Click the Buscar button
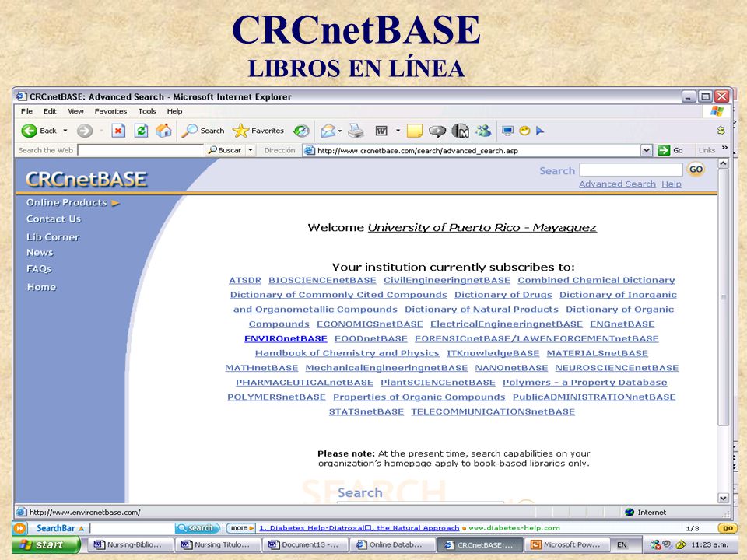 coord(226,150)
